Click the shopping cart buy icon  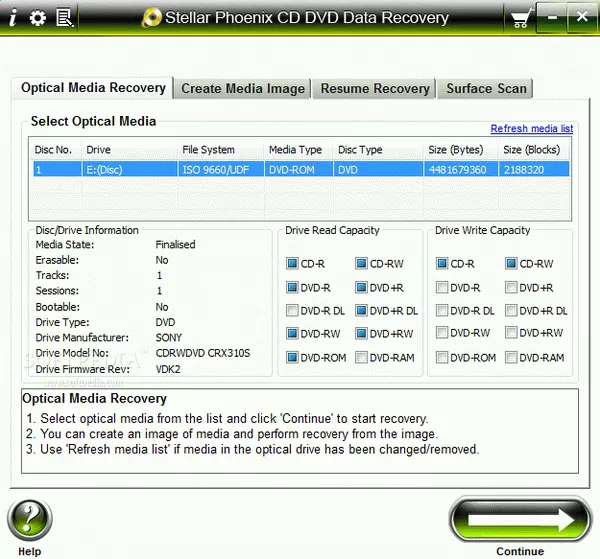[522, 18]
